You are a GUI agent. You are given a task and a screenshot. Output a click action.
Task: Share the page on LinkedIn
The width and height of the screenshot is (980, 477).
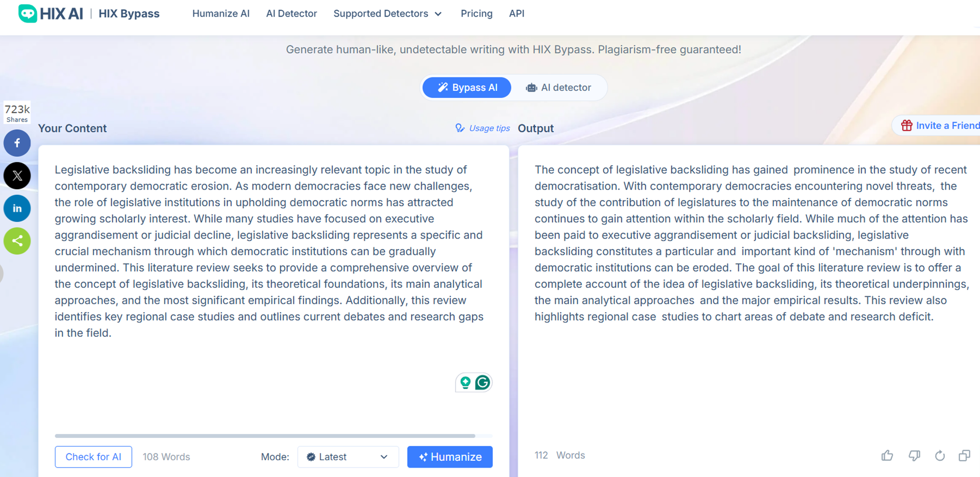pyautogui.click(x=17, y=208)
